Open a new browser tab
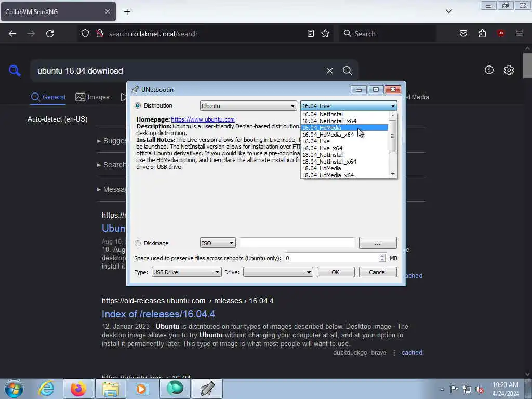The width and height of the screenshot is (532, 399). tap(127, 12)
